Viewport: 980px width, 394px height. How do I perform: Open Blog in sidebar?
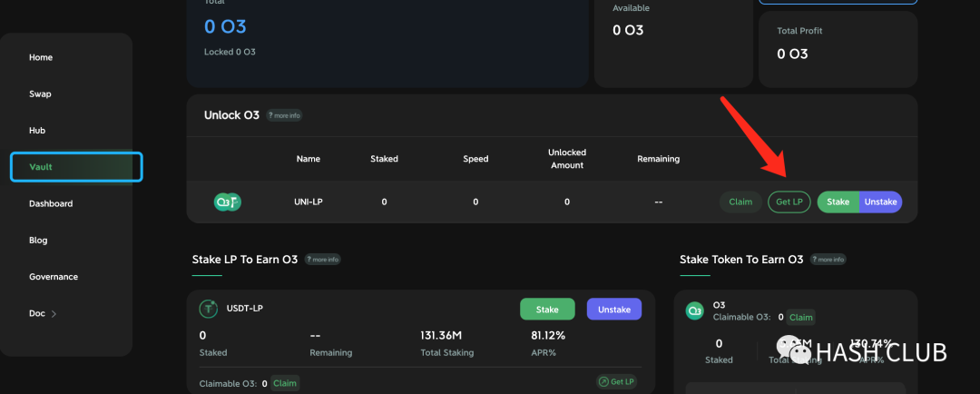[x=38, y=241]
